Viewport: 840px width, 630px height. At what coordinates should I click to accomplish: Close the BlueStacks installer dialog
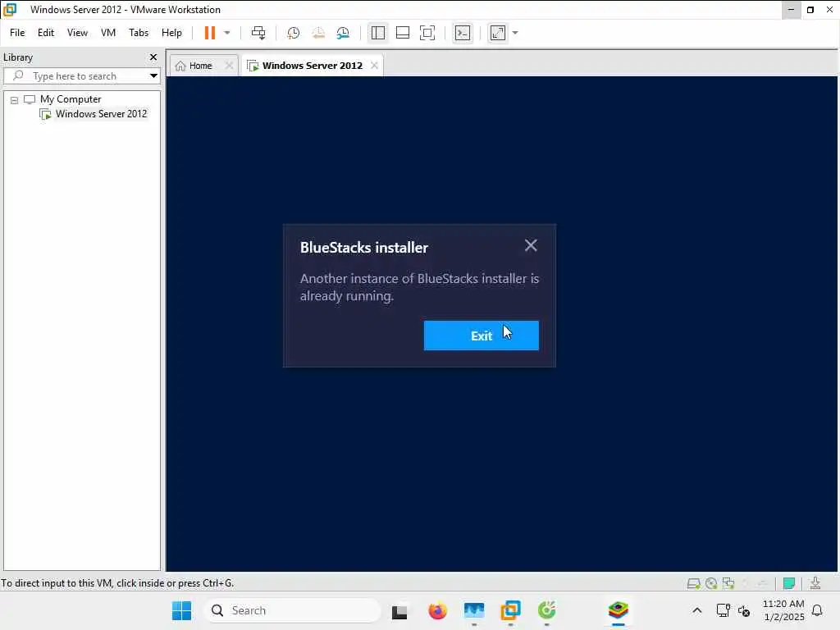point(531,245)
